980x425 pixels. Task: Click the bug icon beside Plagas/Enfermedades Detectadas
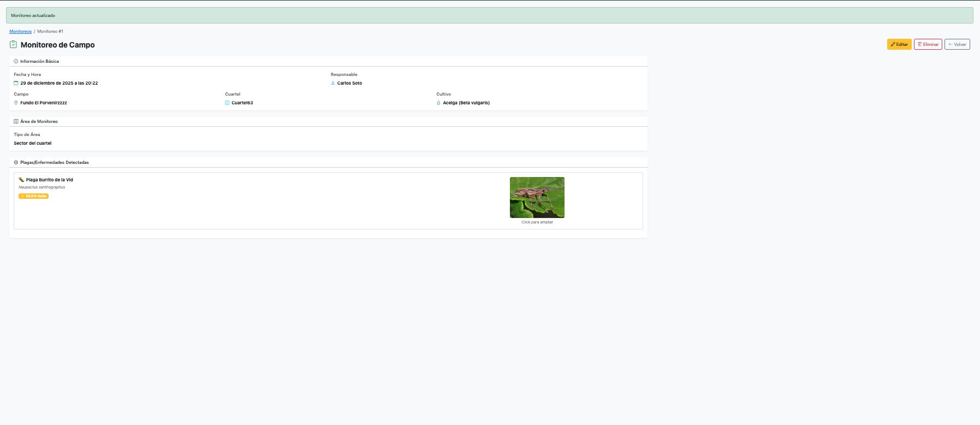(16, 162)
